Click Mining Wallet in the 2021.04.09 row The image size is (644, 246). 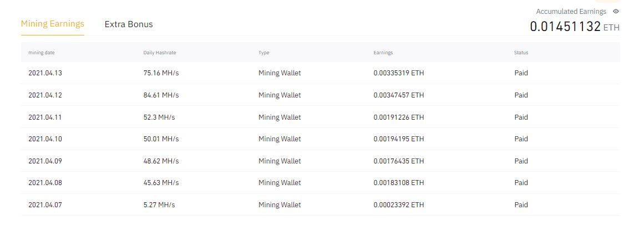pyautogui.click(x=280, y=161)
